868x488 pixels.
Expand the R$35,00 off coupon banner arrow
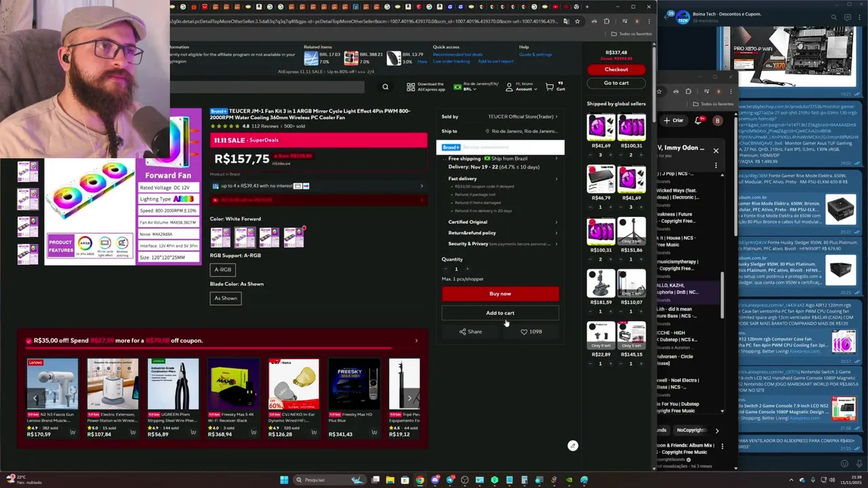[x=416, y=341]
